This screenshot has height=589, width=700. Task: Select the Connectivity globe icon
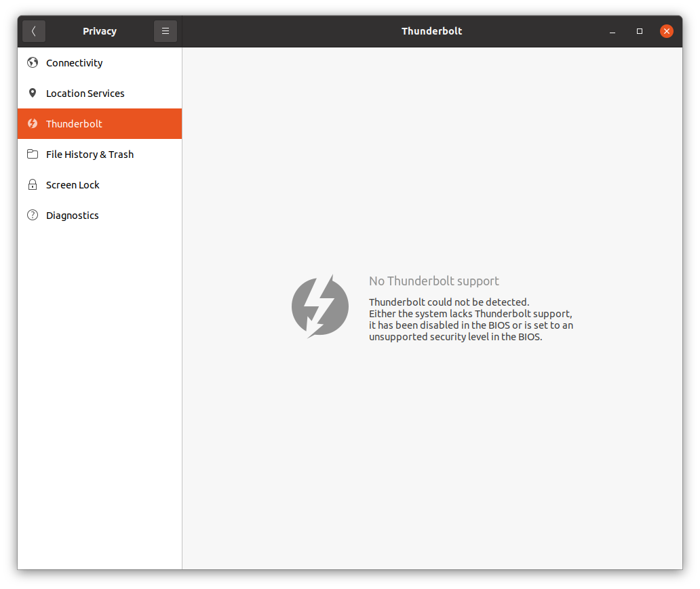click(x=32, y=62)
